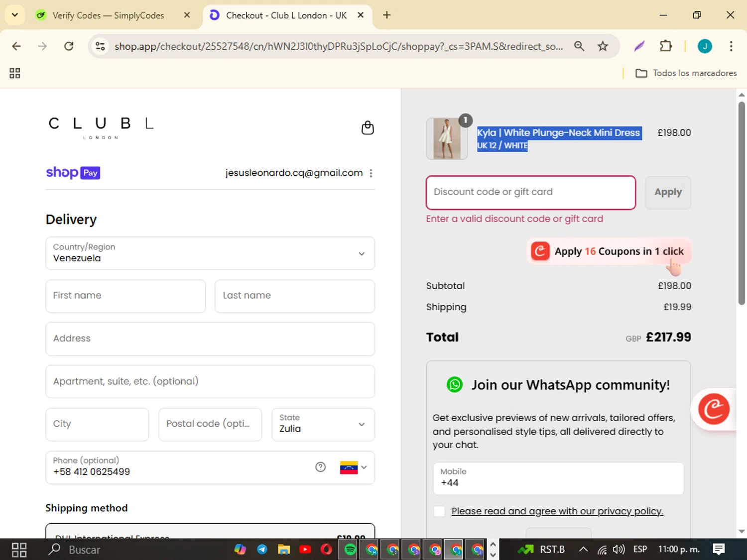This screenshot has height=560, width=747.
Task: Open a new browser tab
Action: coord(387,15)
